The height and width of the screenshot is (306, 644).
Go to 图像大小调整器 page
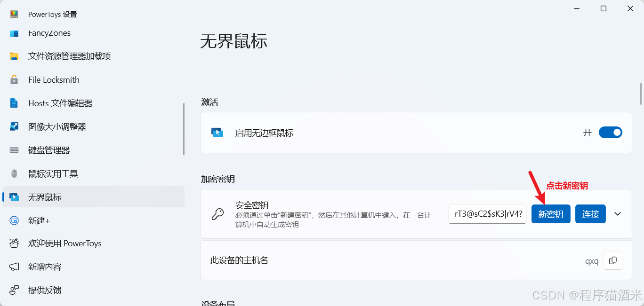click(93, 127)
